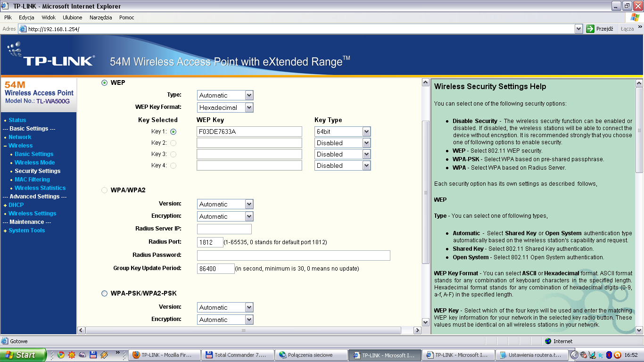Open Key 1 Key Type 64bit dropdown

[x=343, y=132]
